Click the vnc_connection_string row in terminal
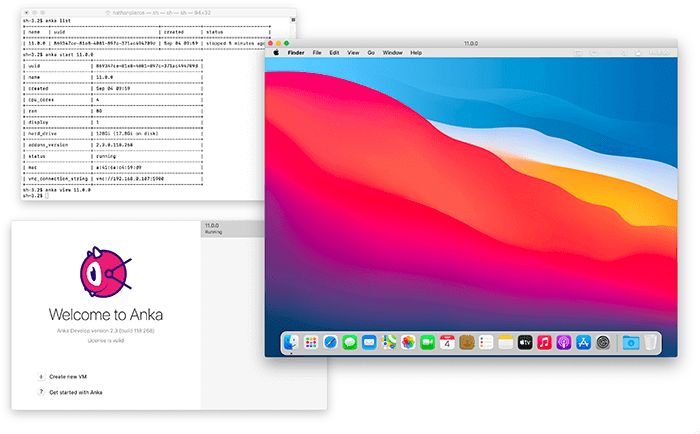The image size is (700, 434). (113, 179)
